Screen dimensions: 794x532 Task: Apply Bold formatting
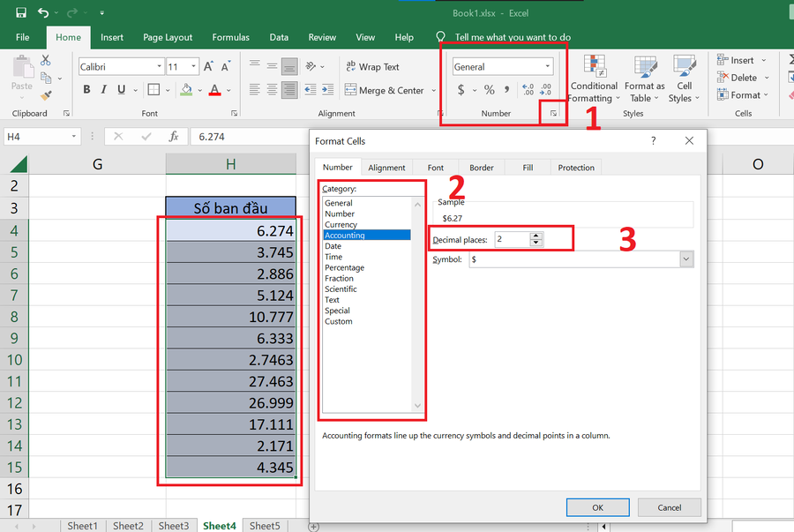[86, 90]
